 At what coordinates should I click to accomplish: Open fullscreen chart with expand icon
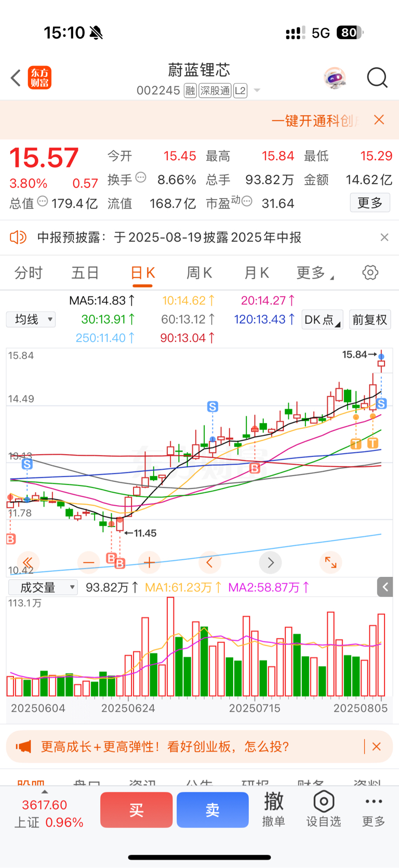(331, 562)
